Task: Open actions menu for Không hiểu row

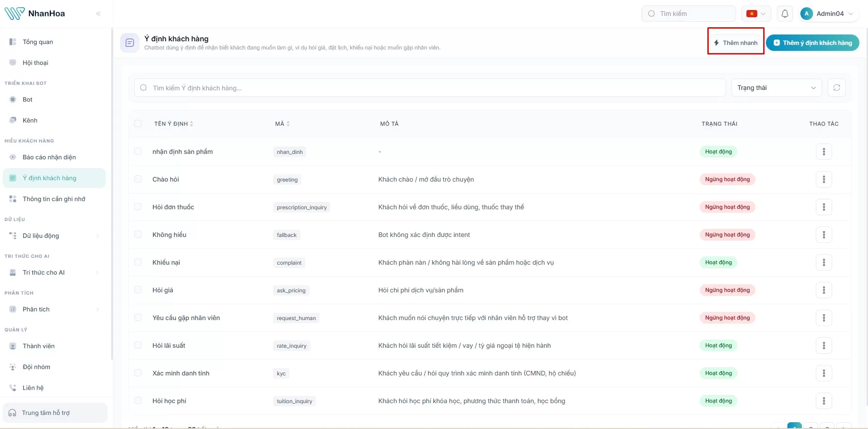Action: click(x=824, y=235)
